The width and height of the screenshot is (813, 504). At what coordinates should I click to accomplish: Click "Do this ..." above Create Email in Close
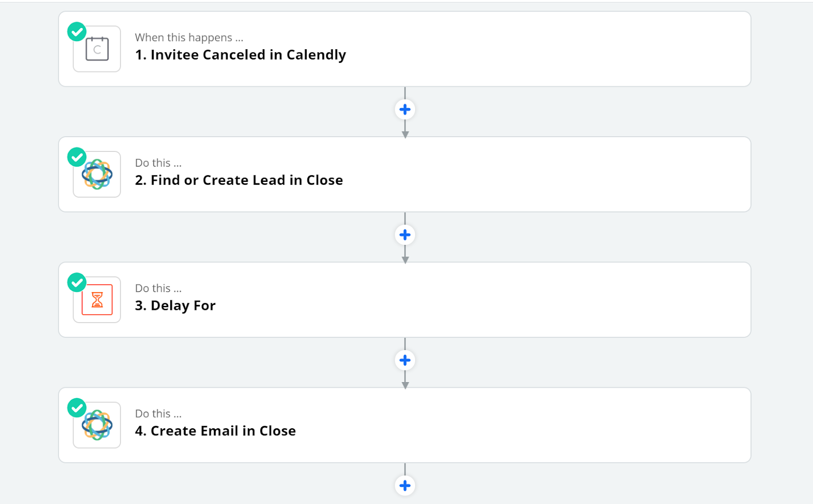[158, 414]
